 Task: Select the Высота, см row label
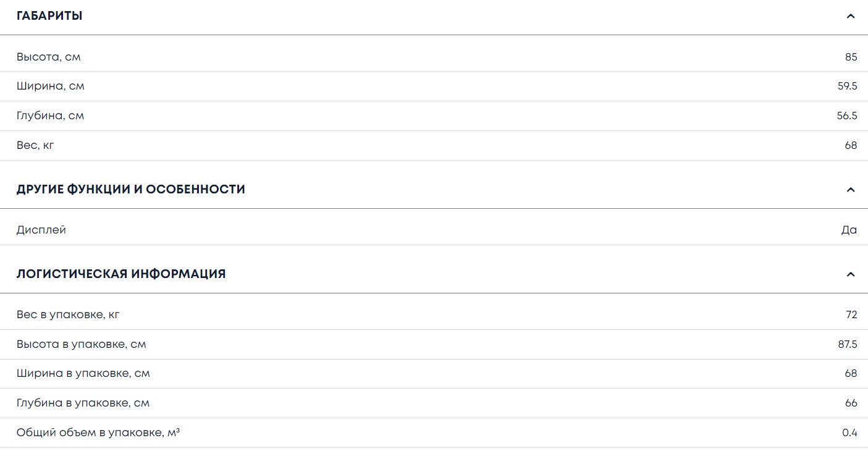(x=49, y=57)
